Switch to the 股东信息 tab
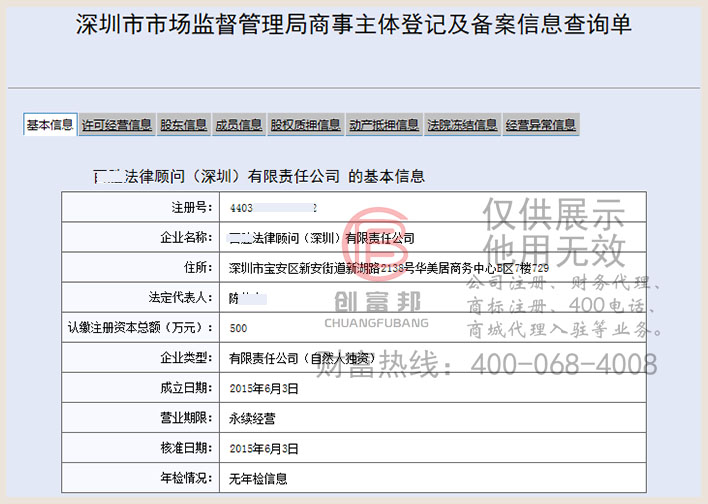Image resolution: width=708 pixels, height=504 pixels. point(183,125)
